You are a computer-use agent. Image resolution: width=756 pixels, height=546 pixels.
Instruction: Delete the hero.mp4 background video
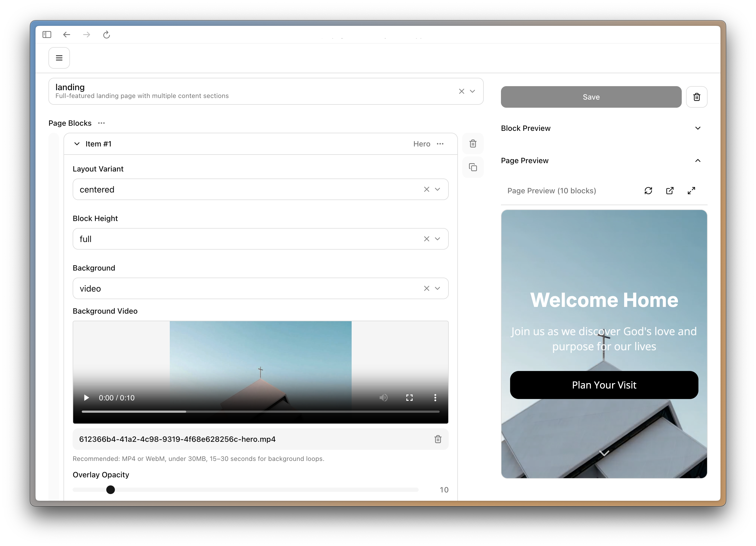[438, 439]
